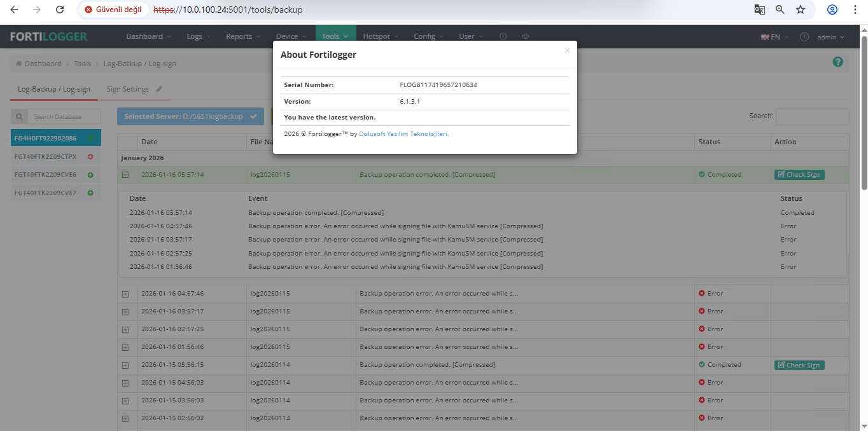Expand the 2026-01-16 04:57:46 row
The image size is (868, 431).
click(x=125, y=294)
